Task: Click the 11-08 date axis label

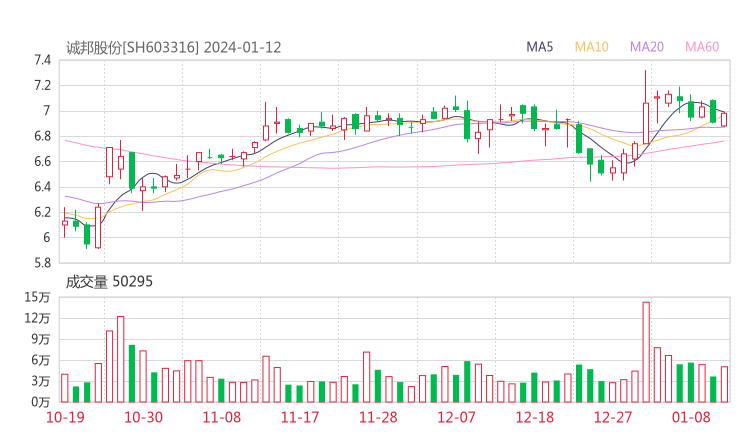Action: [x=222, y=417]
